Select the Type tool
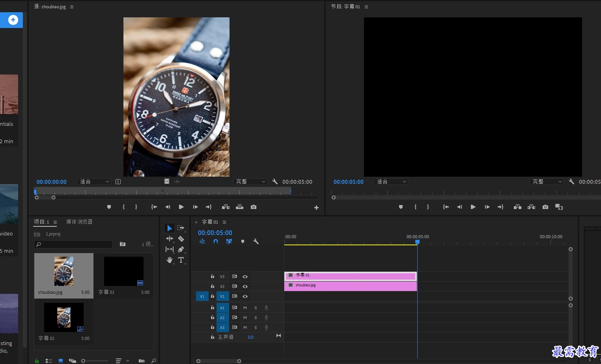Screen dimensions: 601x364 click(x=181, y=260)
